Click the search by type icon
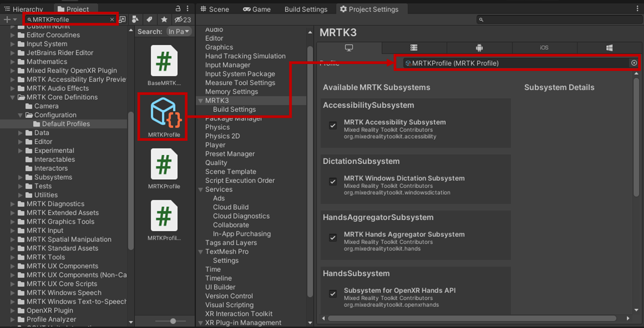The width and height of the screenshot is (644, 328). tap(135, 19)
